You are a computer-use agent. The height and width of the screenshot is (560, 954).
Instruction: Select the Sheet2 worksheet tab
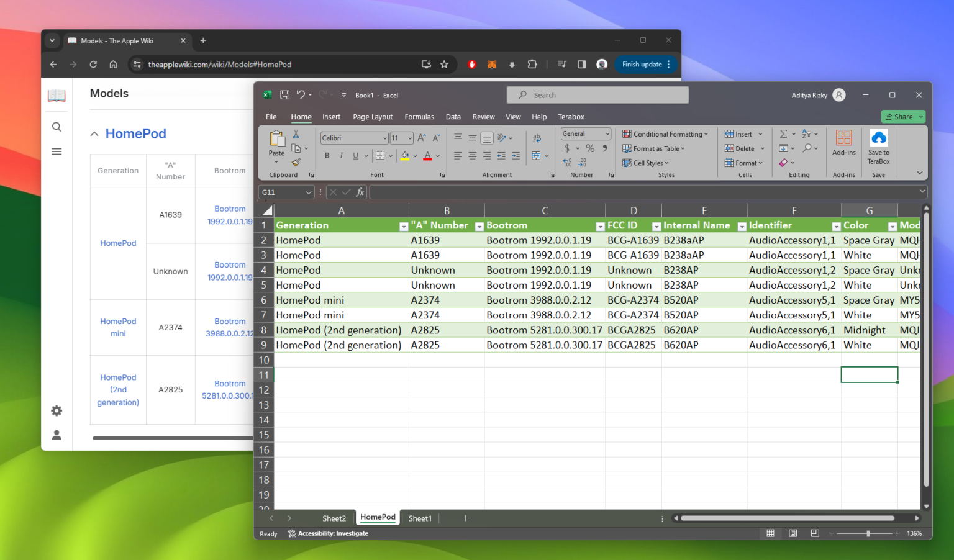[x=334, y=518]
